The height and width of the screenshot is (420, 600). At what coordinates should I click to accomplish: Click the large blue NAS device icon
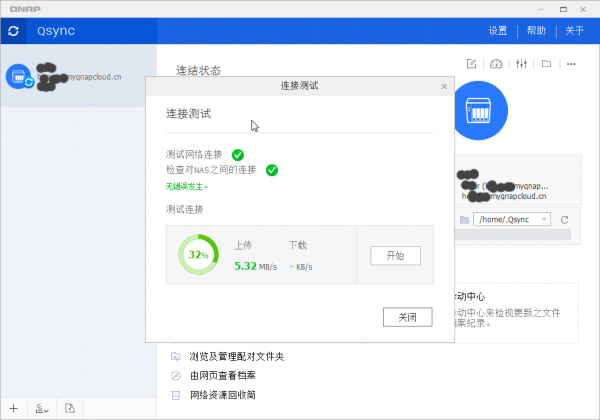[x=481, y=114]
